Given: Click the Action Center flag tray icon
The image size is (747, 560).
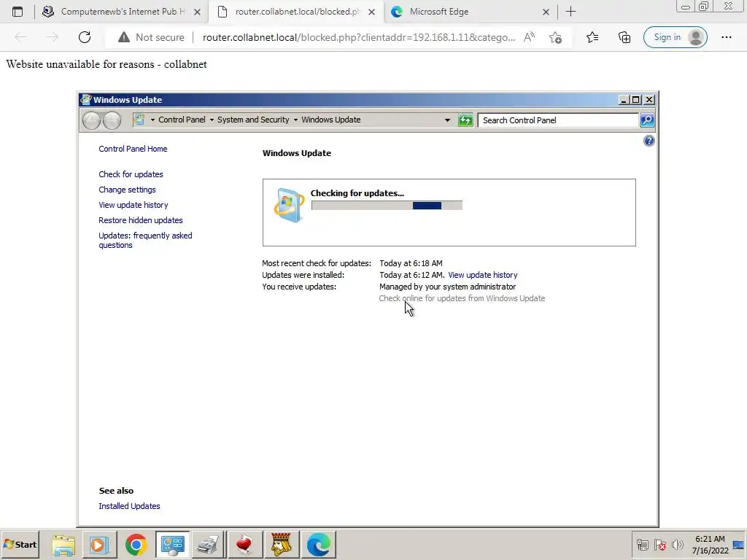Looking at the screenshot, I should coord(659,545).
